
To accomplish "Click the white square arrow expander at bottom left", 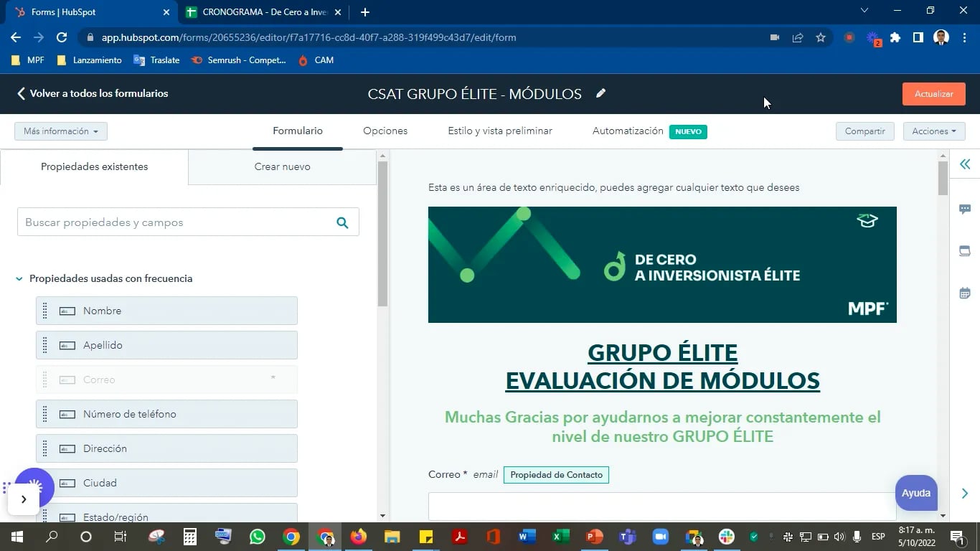I will [x=24, y=499].
